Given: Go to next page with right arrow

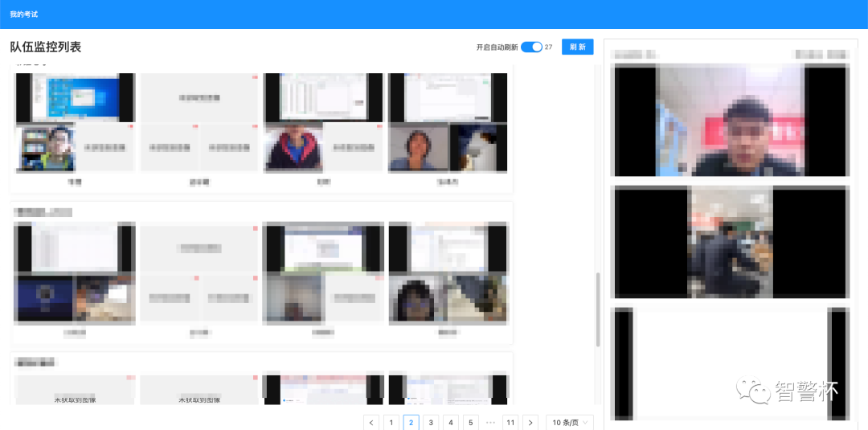Looking at the screenshot, I should [530, 423].
